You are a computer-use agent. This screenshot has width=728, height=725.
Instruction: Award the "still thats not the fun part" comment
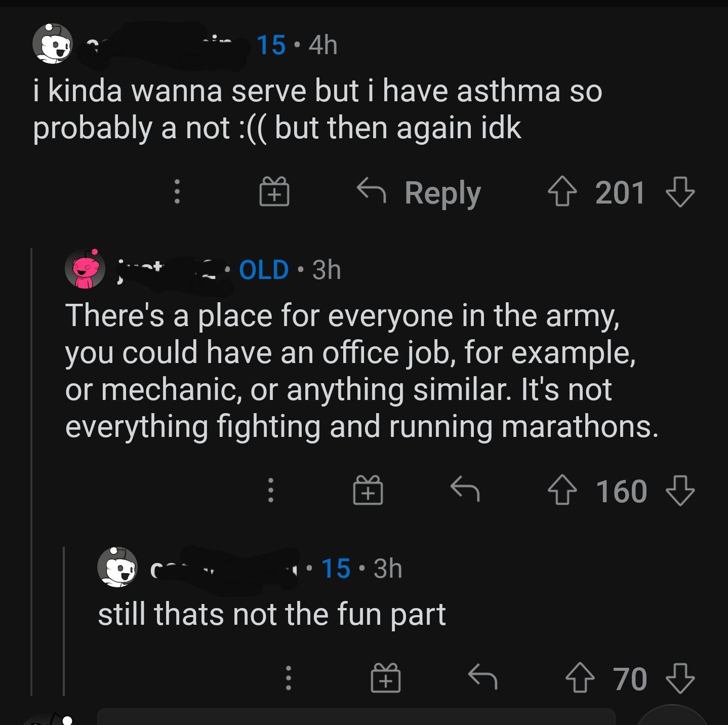(x=386, y=678)
